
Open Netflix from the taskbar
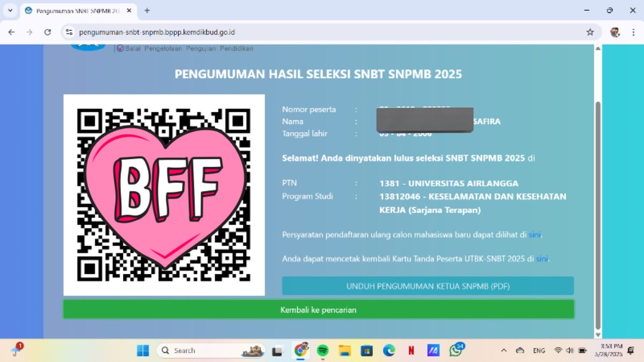(x=411, y=350)
